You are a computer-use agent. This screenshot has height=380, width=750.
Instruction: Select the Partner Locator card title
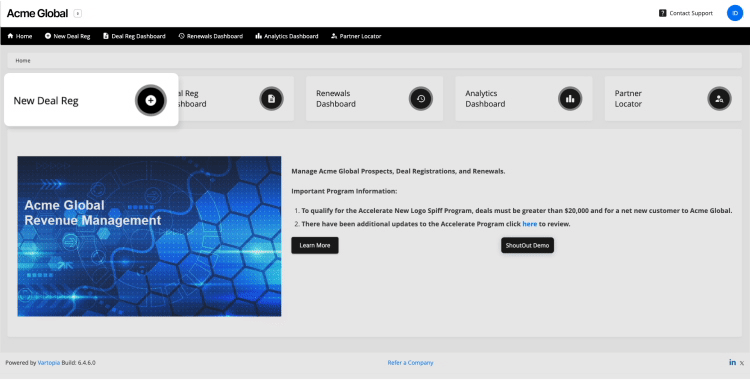[x=628, y=99]
